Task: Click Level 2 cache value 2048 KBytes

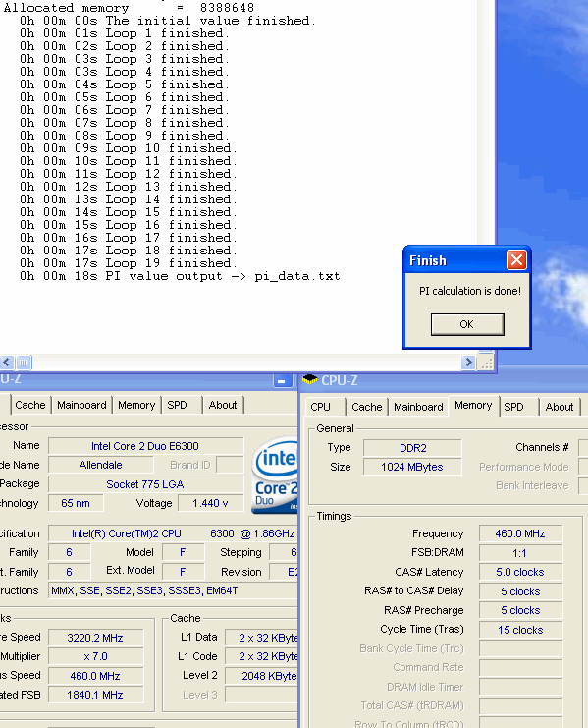Action: pos(261,676)
